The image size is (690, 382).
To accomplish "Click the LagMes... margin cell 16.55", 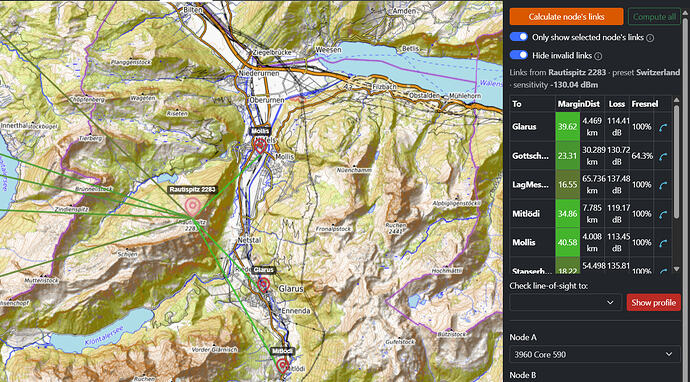I will (568, 185).
